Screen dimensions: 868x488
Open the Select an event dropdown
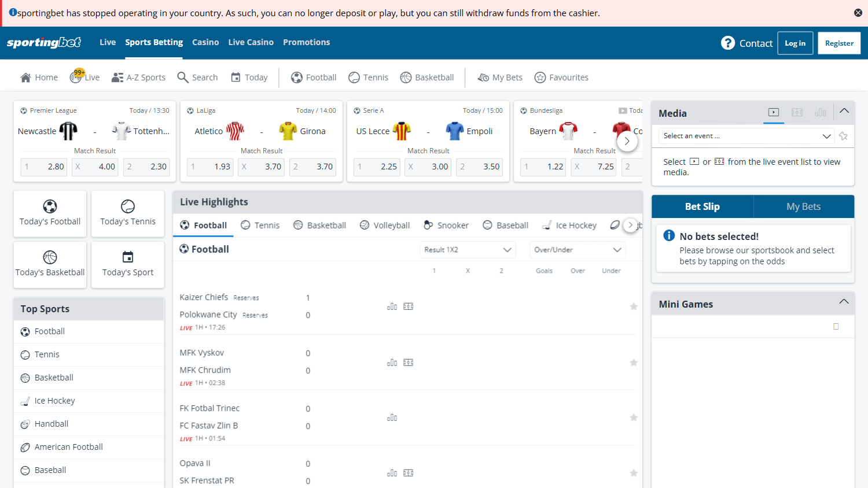pos(746,136)
